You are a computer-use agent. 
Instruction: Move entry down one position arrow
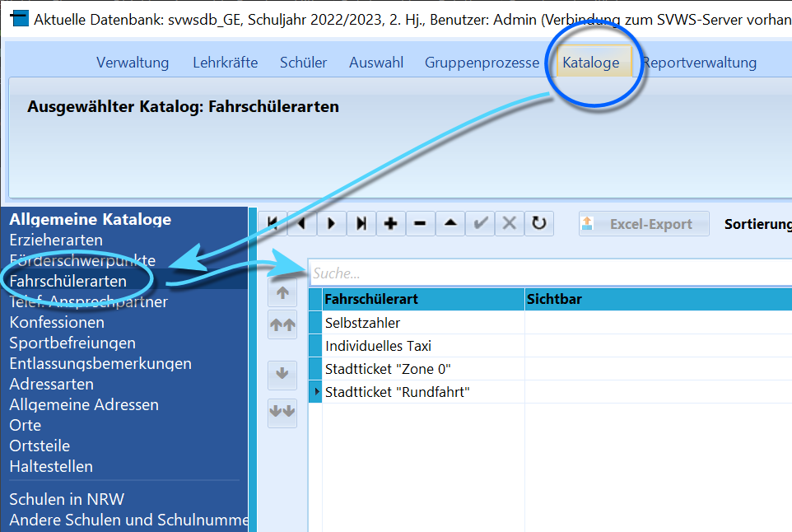282,374
